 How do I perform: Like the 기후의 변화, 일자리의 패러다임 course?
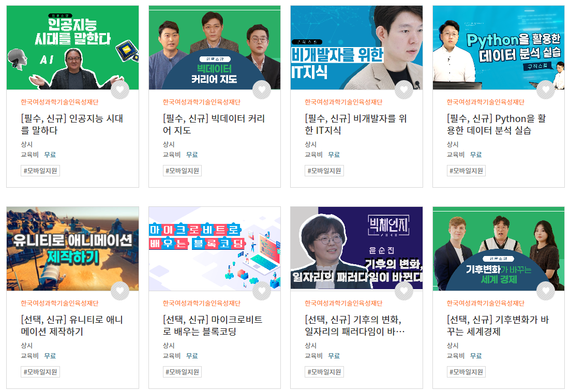click(404, 291)
